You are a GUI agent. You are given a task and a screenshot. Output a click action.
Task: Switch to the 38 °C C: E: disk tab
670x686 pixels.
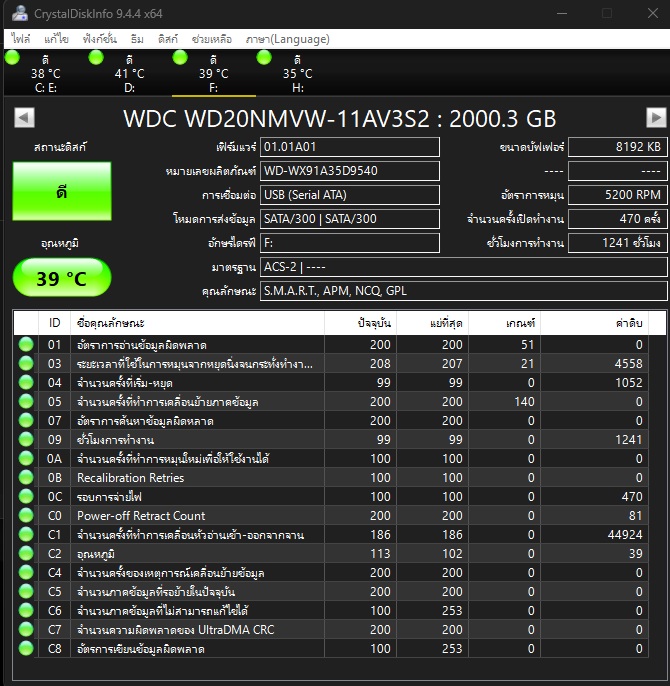(46, 74)
